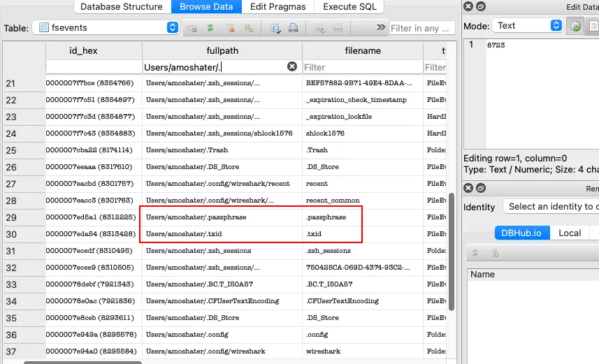Select the Browse Data tab
The width and height of the screenshot is (599, 364).
point(206,6)
